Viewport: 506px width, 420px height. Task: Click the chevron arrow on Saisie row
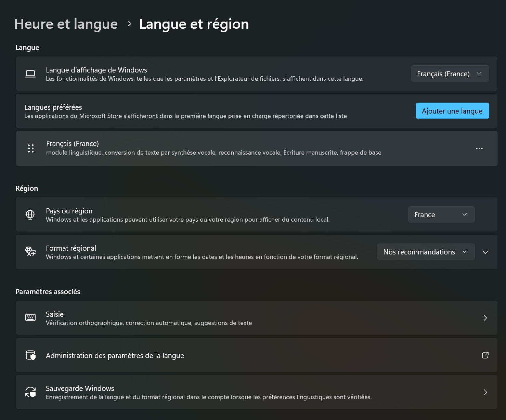tap(485, 318)
